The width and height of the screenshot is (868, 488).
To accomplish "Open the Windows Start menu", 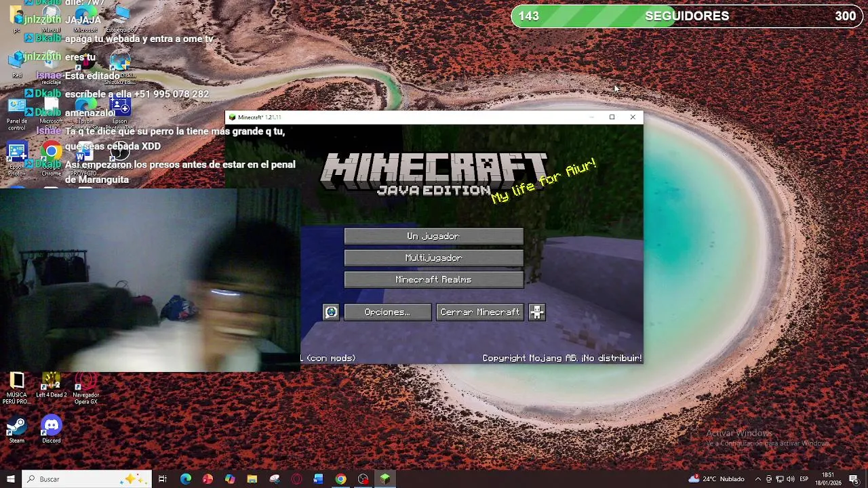I will point(11,479).
